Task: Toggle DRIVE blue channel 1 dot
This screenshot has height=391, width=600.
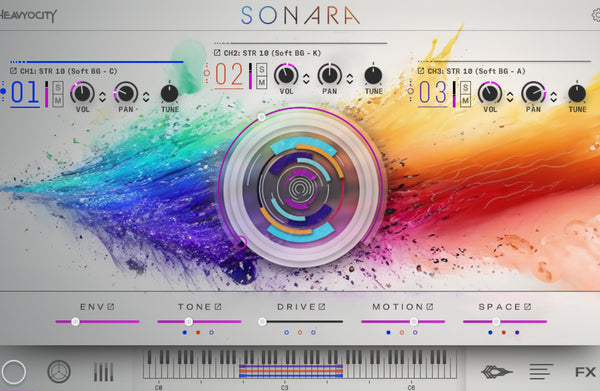Action: [x=287, y=332]
